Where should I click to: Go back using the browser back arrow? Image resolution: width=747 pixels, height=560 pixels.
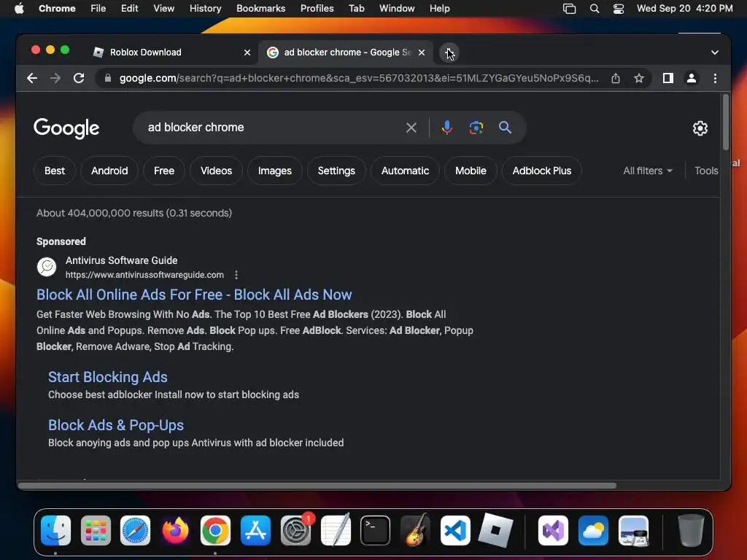point(32,78)
